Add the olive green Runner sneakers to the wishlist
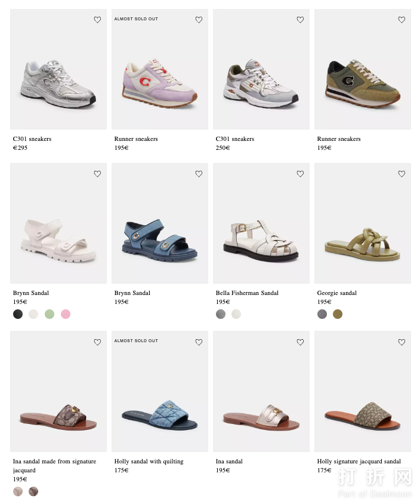This screenshot has width=420, height=504. point(402,20)
